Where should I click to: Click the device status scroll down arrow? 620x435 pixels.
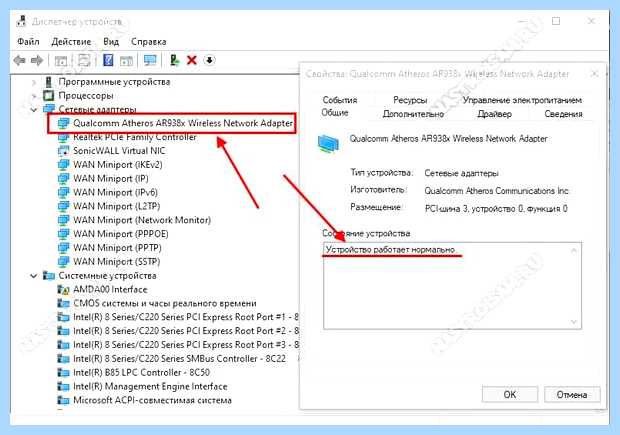pyautogui.click(x=574, y=322)
